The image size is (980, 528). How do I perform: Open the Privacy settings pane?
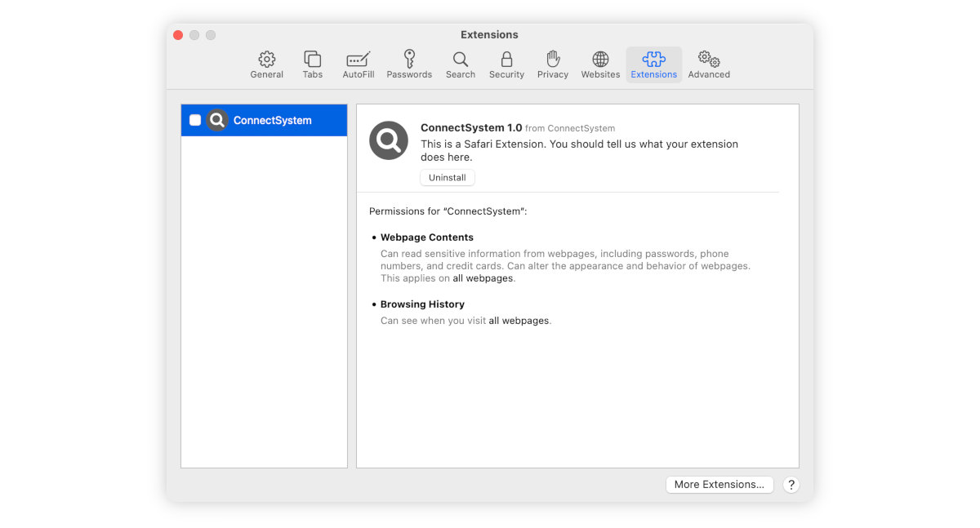[x=552, y=64]
